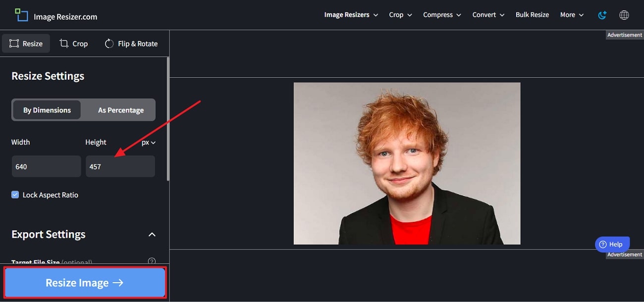
Task: Toggle dark mode moon icon
Action: point(602,15)
